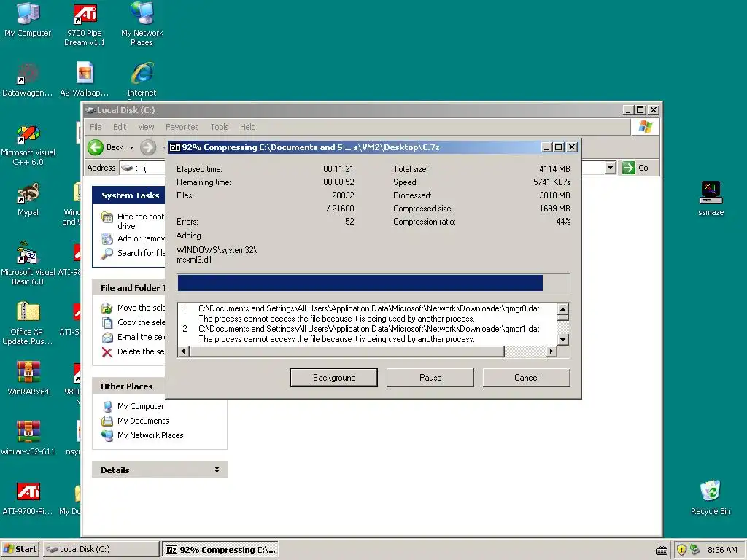The height and width of the screenshot is (560, 747).
Task: Open the Help menu in Explorer
Action: [x=248, y=127]
